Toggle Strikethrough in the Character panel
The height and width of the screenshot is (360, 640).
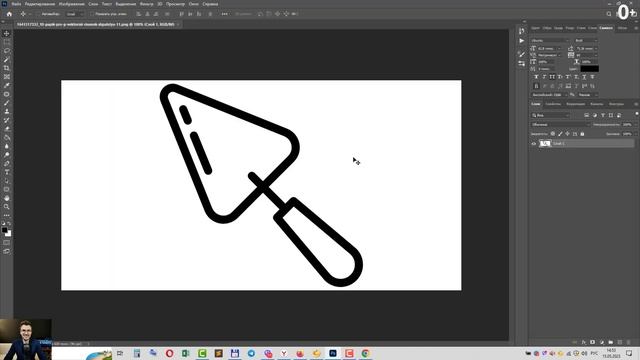(592, 77)
